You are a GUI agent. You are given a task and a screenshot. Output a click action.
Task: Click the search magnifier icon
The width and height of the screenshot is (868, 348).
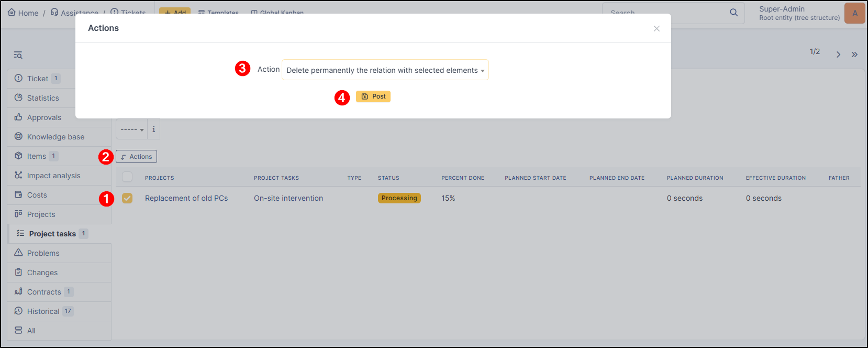(x=733, y=13)
